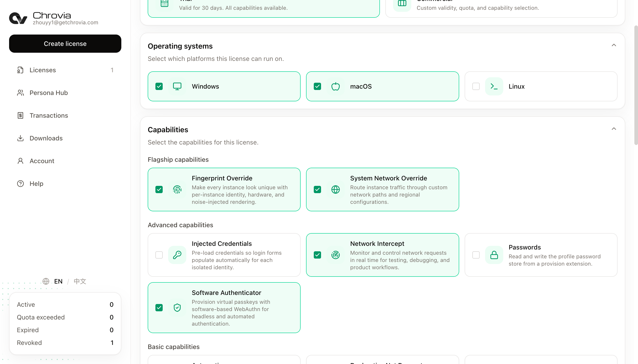Click the System Network Override globe icon
638x364 pixels.
click(336, 189)
